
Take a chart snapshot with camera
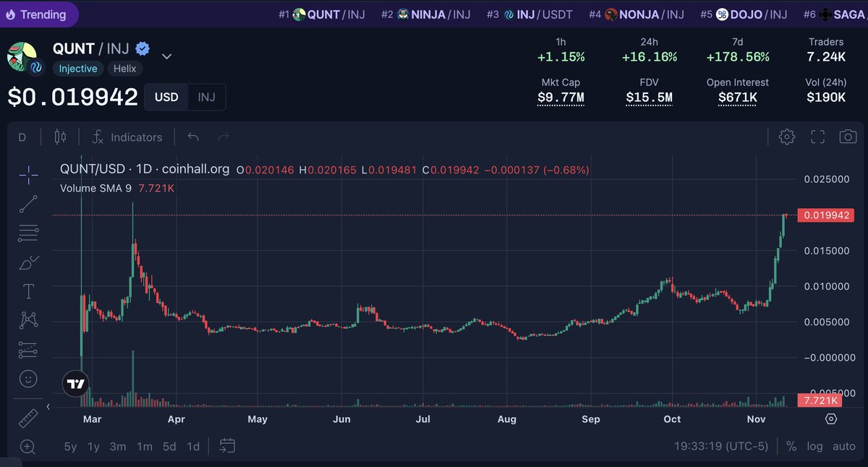click(x=848, y=137)
